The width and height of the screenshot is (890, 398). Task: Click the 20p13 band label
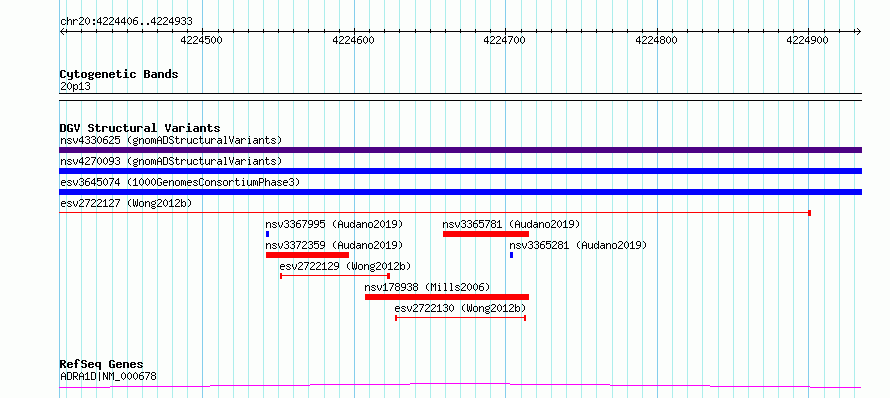75,87
